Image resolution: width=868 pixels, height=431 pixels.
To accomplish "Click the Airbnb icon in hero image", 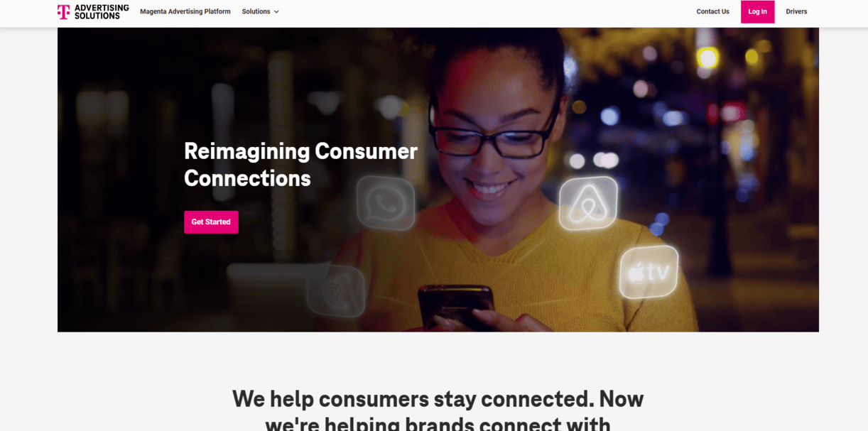I will coord(588,204).
